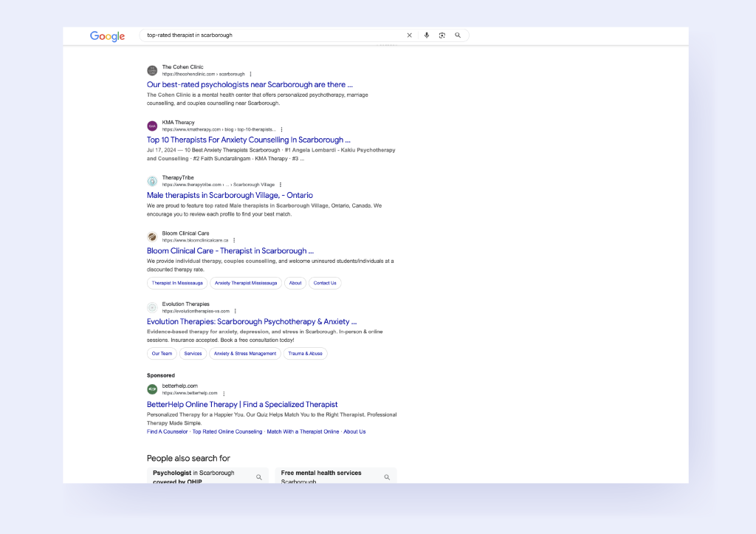Click the KMA Therapy purple favicon
Image resolution: width=756 pixels, height=534 pixels.
(152, 126)
